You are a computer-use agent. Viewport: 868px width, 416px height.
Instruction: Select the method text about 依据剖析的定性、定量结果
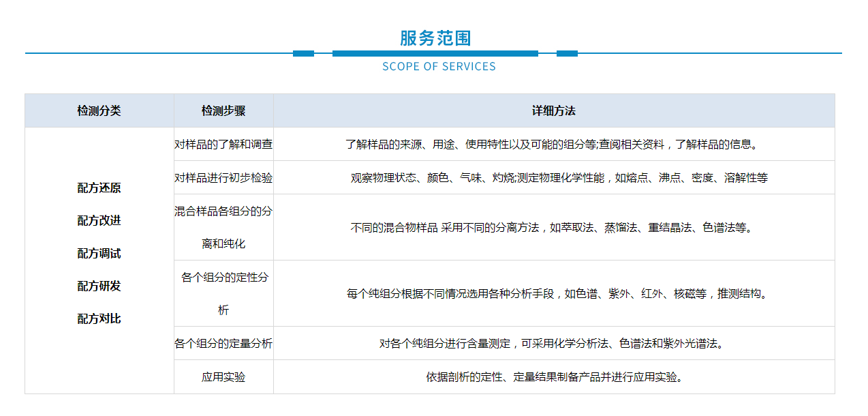[x=553, y=377]
